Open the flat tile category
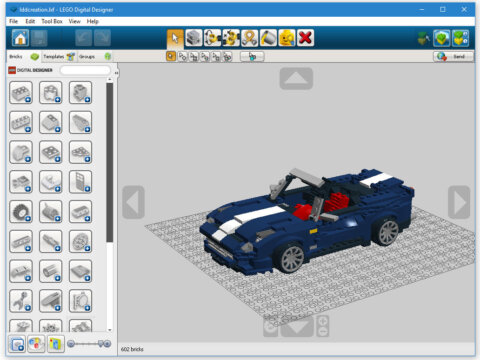The width and height of the screenshot is (480, 360). (x=80, y=271)
